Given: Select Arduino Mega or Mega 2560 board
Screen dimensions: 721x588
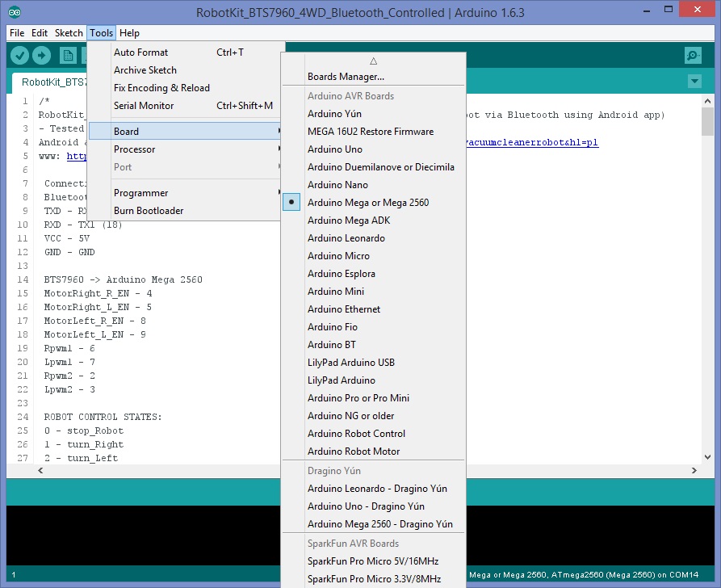Looking at the screenshot, I should click(373, 203).
